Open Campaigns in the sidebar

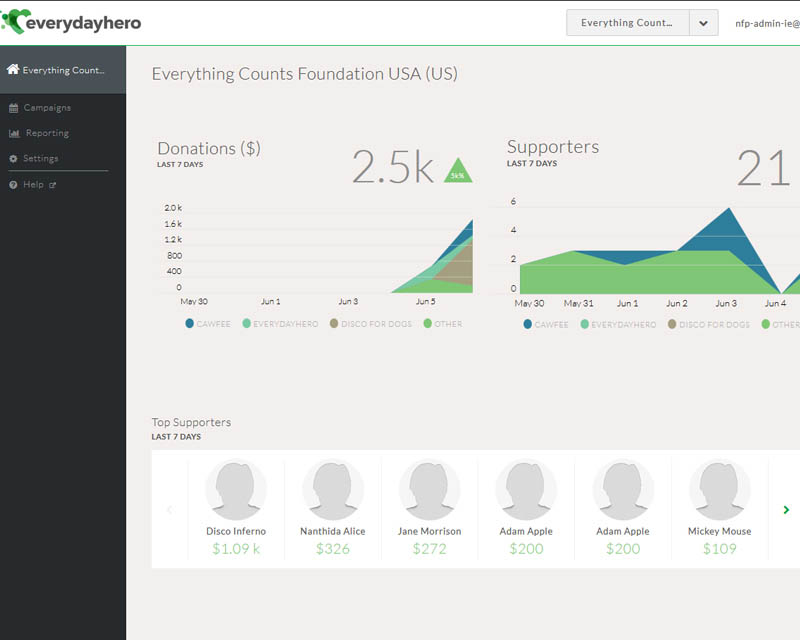[47, 108]
